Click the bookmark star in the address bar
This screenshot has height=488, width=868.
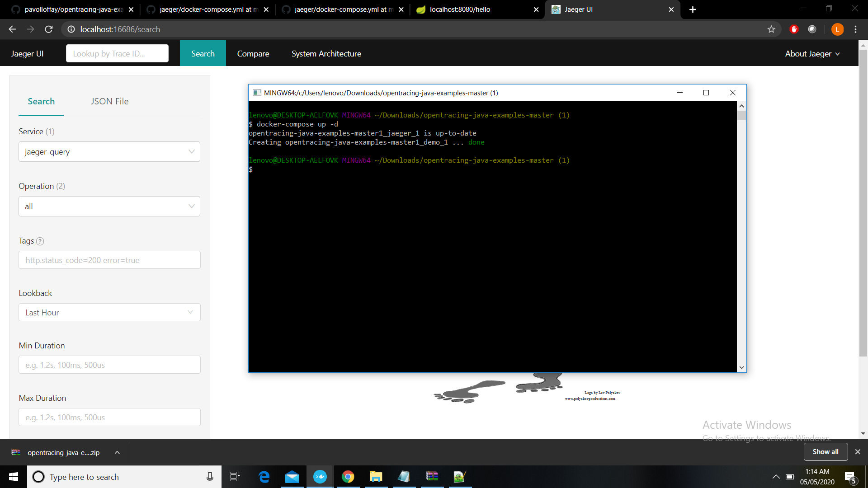771,29
